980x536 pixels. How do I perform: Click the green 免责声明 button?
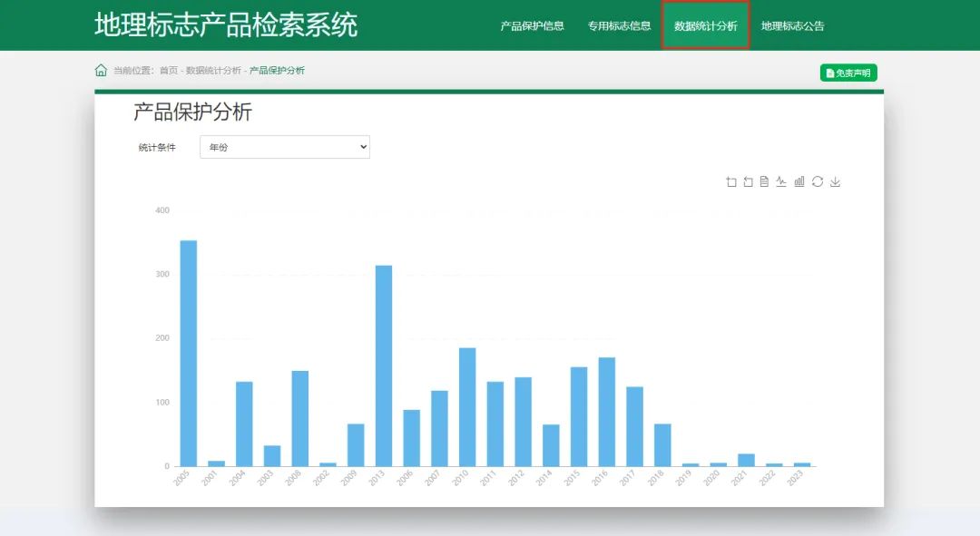848,73
